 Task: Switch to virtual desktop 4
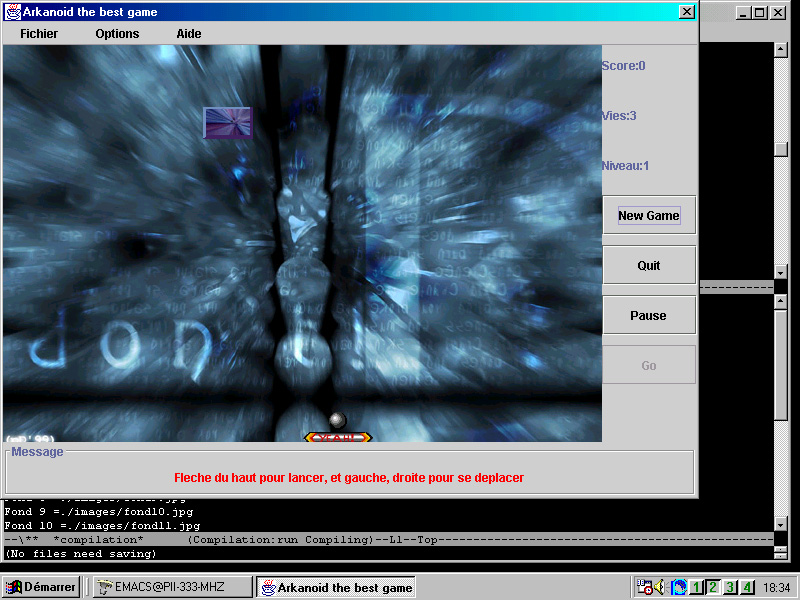point(746,587)
